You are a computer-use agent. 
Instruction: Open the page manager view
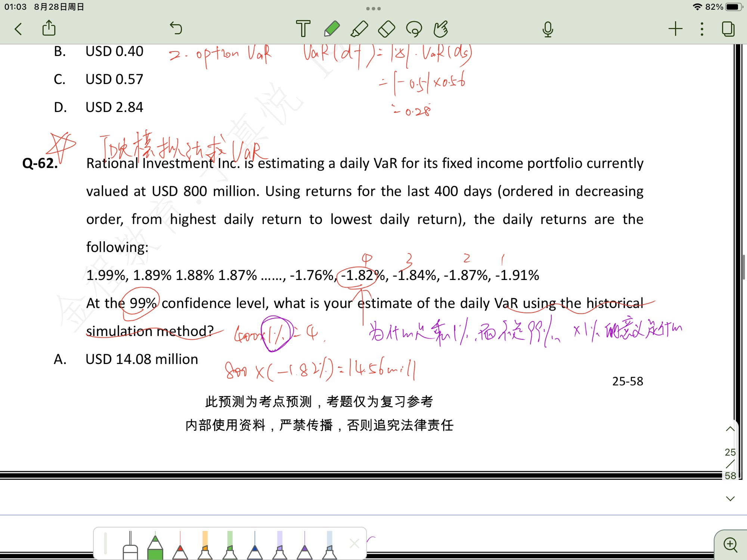coord(728,29)
